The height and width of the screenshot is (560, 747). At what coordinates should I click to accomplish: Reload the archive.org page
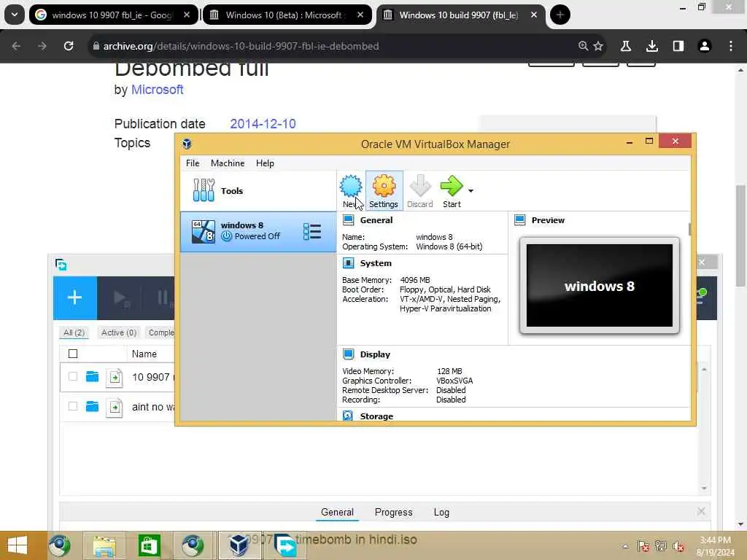coord(69,46)
